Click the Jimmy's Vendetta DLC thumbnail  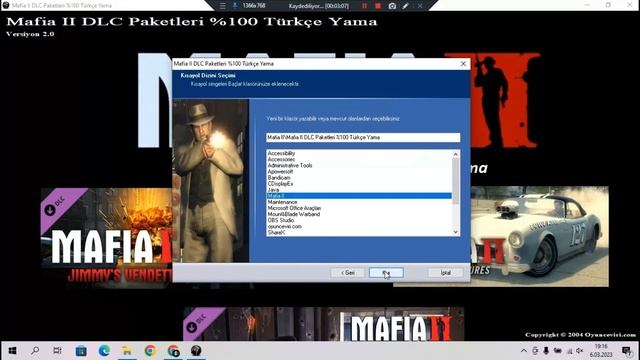106,238
